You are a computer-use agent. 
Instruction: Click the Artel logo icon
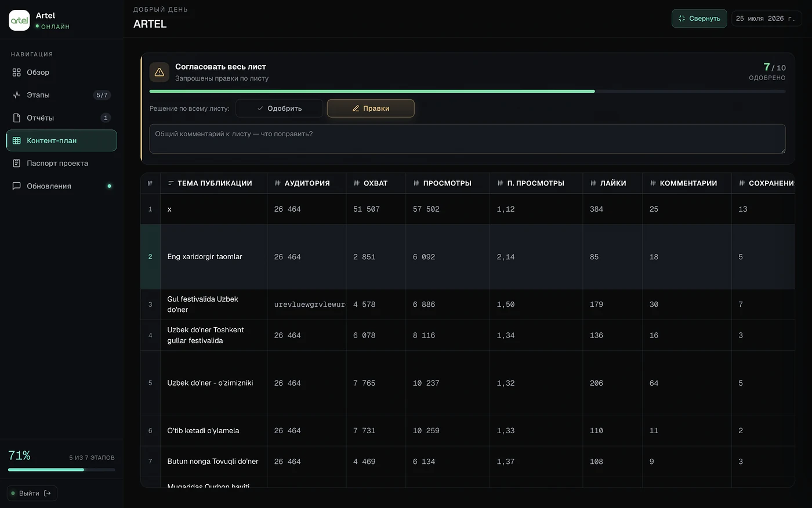point(19,20)
